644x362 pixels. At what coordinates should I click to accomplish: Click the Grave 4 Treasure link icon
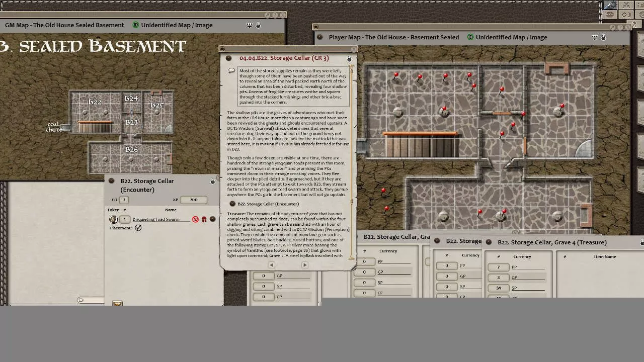(x=489, y=242)
